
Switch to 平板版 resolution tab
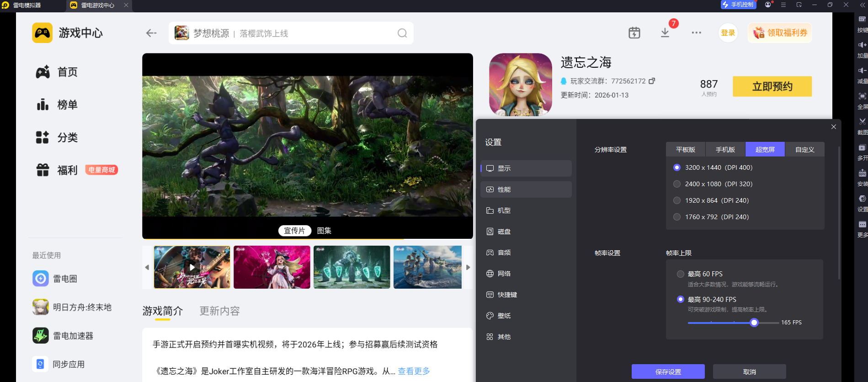tap(686, 150)
